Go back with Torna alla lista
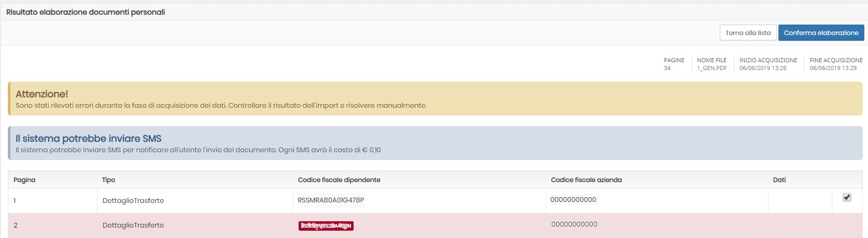868x238 pixels. (748, 32)
